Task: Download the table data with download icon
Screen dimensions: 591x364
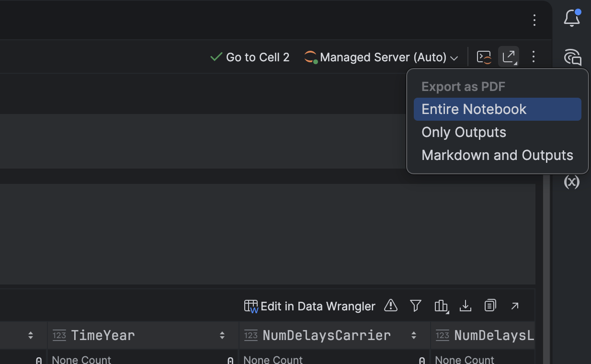Action: pyautogui.click(x=466, y=306)
